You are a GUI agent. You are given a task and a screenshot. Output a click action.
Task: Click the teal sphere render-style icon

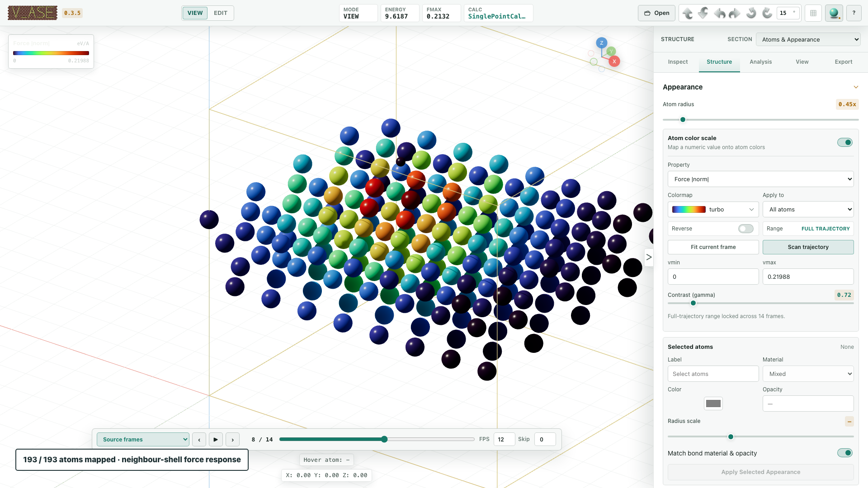click(x=834, y=13)
